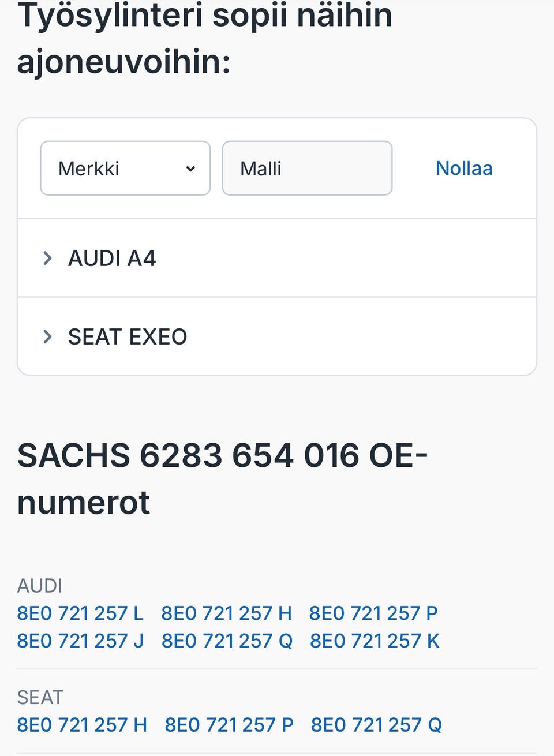Open Audi OE number 8E0 721 257 J
The image size is (554, 756).
[x=80, y=641]
